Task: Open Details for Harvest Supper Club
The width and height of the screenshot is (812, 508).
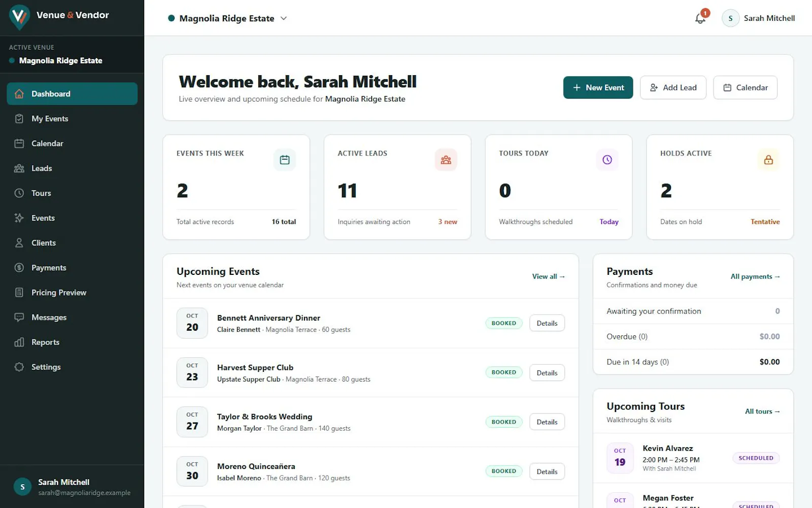Action: click(547, 373)
